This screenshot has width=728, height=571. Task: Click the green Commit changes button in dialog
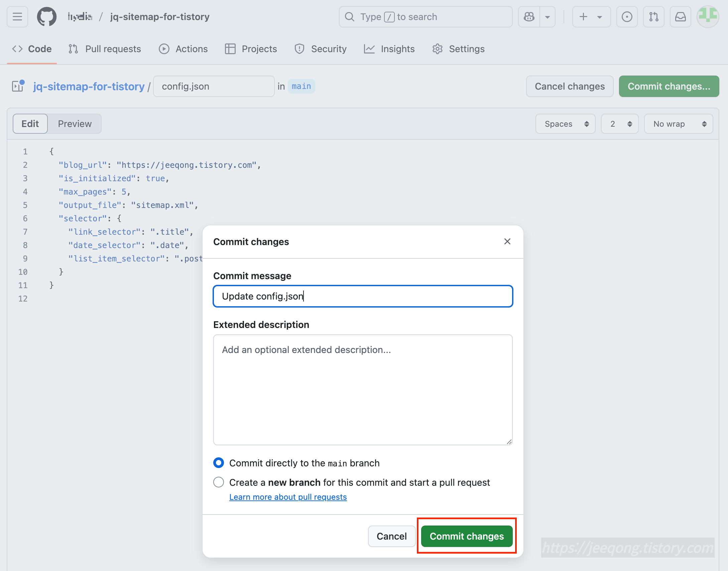467,536
